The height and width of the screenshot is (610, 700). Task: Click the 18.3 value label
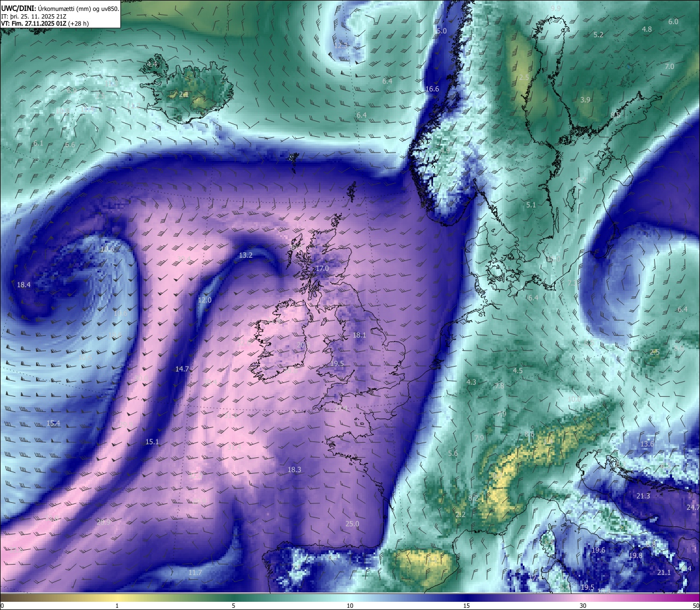[x=294, y=470]
